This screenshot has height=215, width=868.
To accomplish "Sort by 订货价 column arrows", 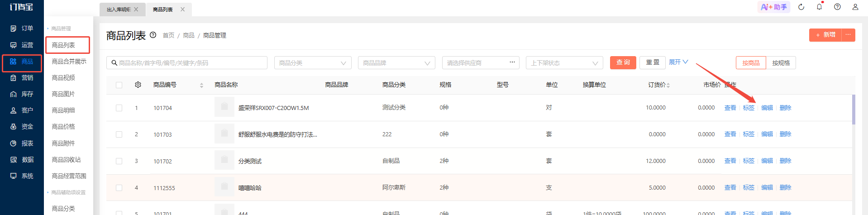I will pyautogui.click(x=668, y=85).
